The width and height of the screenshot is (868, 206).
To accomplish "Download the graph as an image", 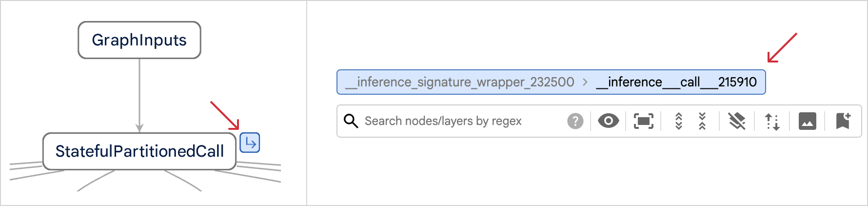I will (x=807, y=121).
